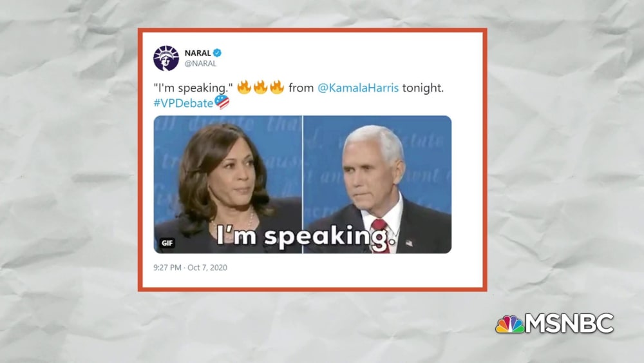Viewport: 644px width, 363px height.
Task: Click the word 'tonight.' in the tweet
Action: click(x=423, y=88)
